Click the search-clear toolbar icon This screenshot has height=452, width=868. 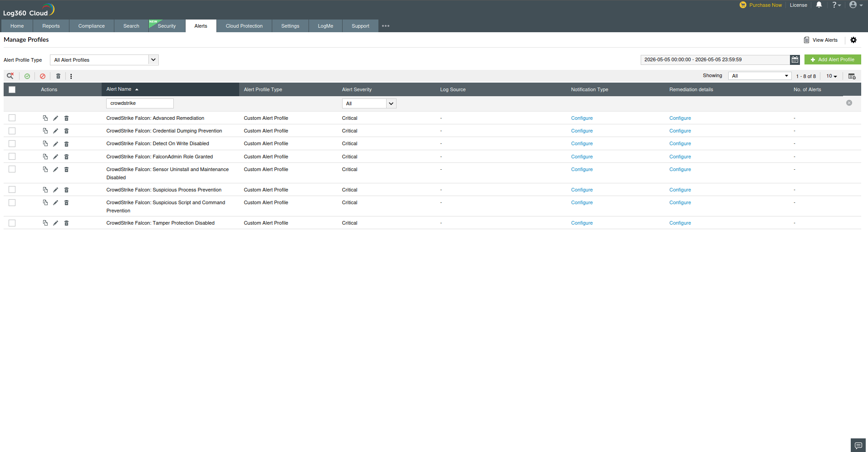pyautogui.click(x=10, y=76)
